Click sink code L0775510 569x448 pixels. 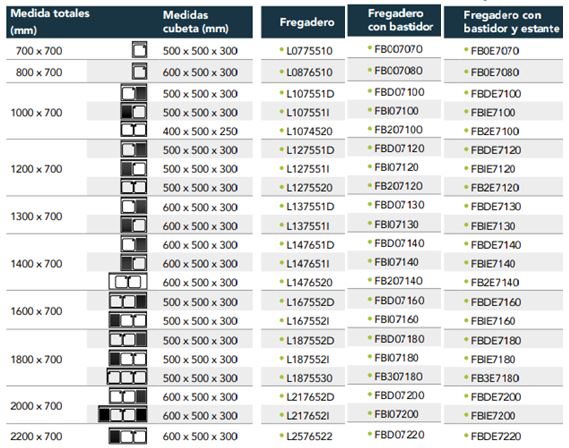[310, 51]
